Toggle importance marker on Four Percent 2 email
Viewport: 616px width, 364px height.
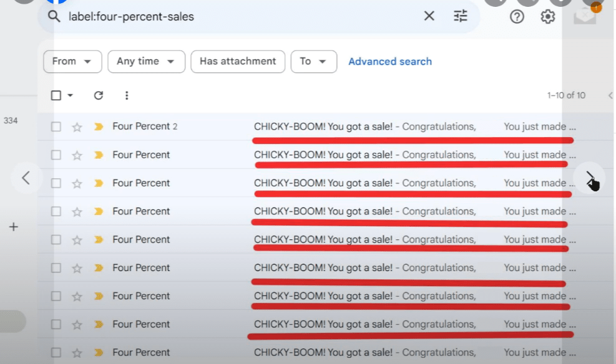[99, 127]
